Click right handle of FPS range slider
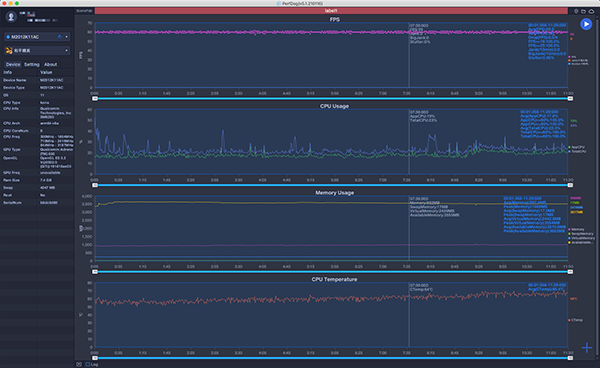 tap(570, 99)
